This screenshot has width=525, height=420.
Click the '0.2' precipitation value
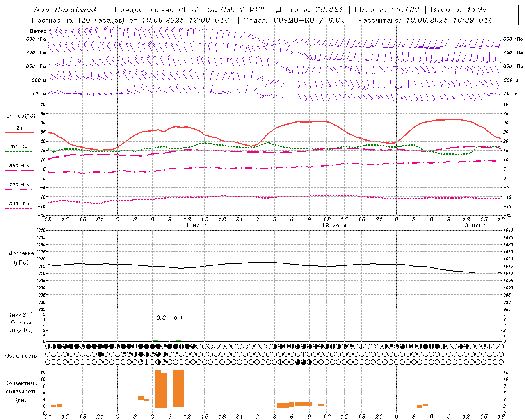click(x=161, y=317)
